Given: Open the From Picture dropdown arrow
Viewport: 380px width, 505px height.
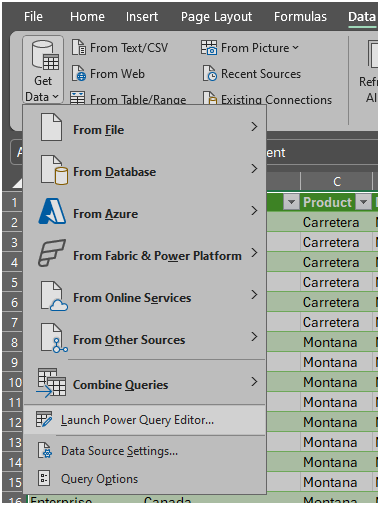Looking at the screenshot, I should 296,48.
